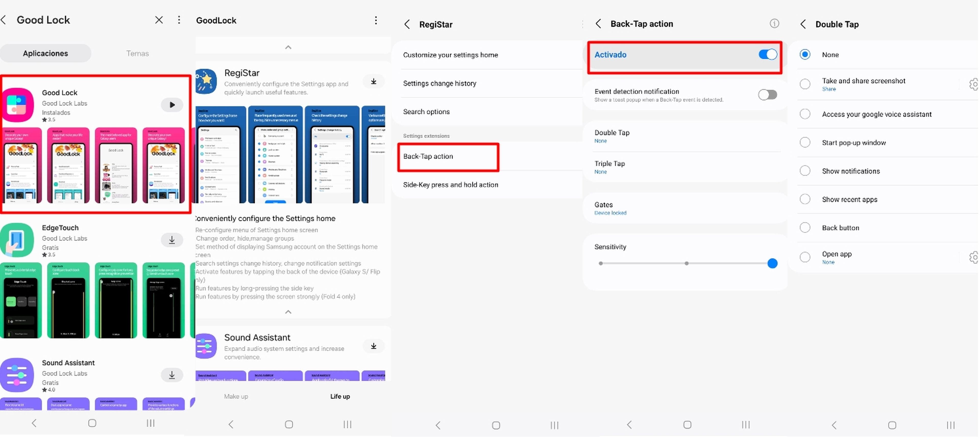Open first RegiStar blue screenshot thumbnail
980x438 pixels.
pyautogui.click(x=221, y=155)
